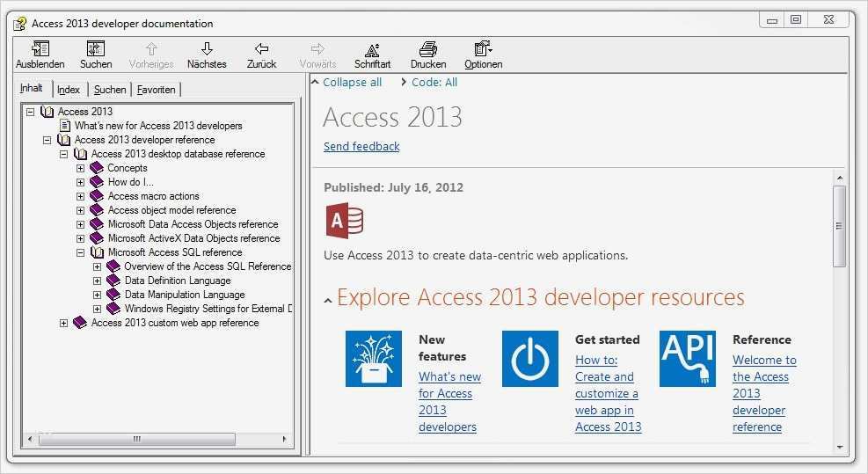The width and height of the screenshot is (868, 474).
Task: Open What's new for Access 2013 developers link
Action: pos(449,402)
